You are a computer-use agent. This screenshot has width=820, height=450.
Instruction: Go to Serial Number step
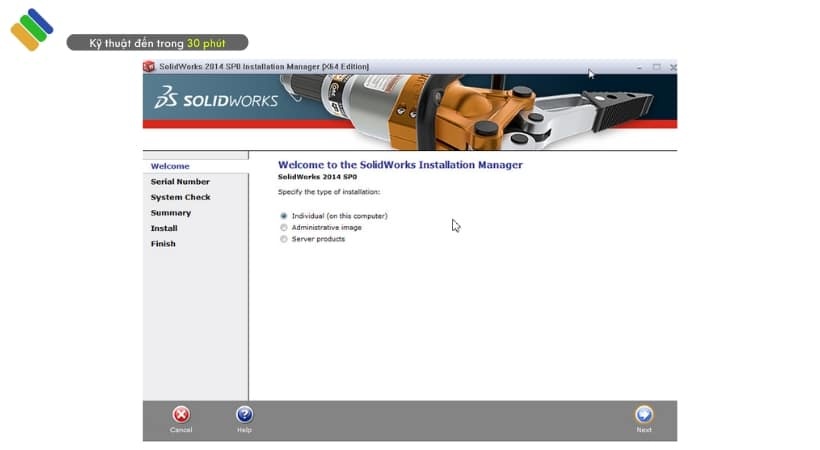(180, 182)
